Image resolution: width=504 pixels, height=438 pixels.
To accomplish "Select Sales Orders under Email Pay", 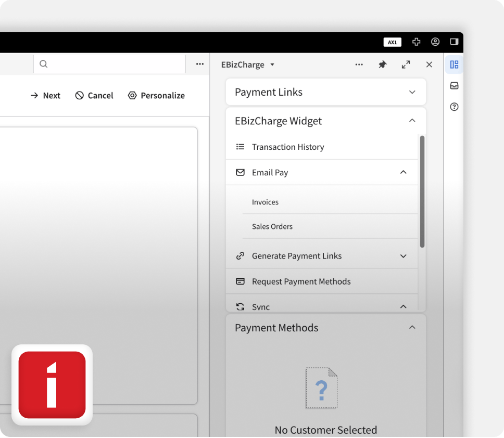I will [272, 226].
